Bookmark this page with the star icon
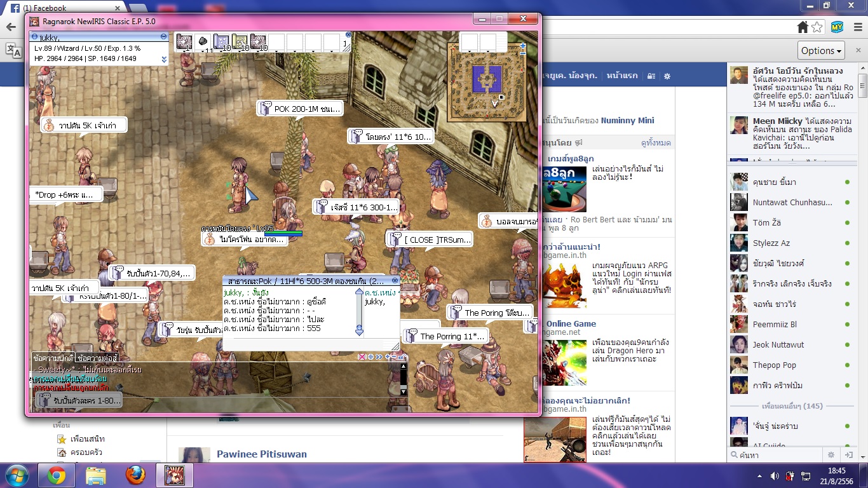Image resolution: width=868 pixels, height=488 pixels. point(817,27)
